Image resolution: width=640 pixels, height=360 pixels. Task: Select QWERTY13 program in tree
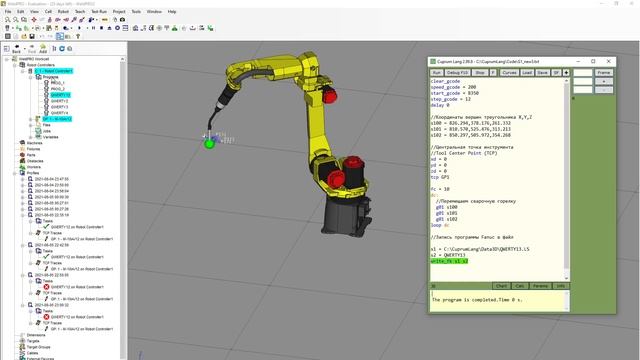[x=59, y=107]
